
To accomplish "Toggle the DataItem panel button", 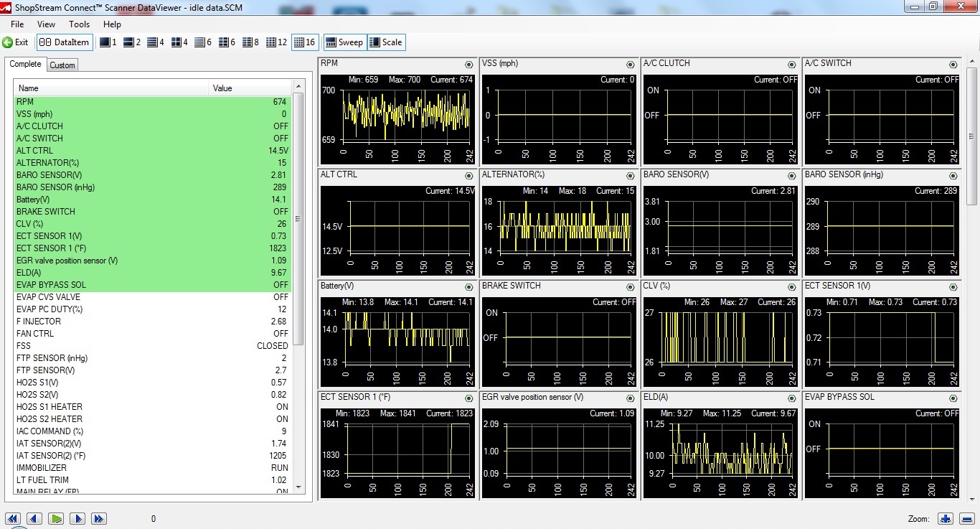I will [65, 42].
